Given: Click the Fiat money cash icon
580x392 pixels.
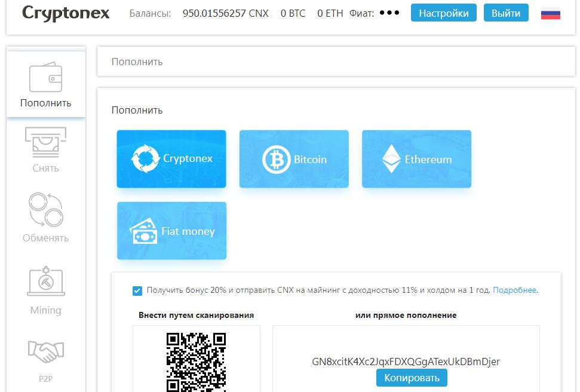Looking at the screenshot, I should [143, 231].
